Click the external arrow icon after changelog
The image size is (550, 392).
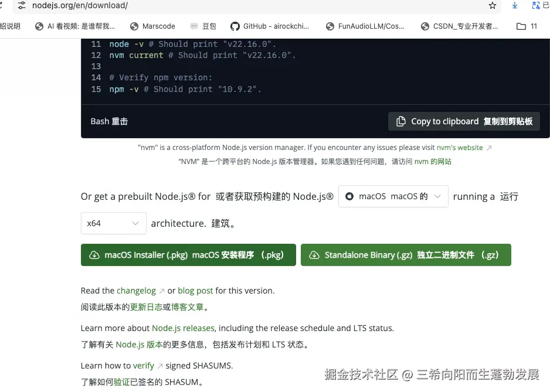tap(162, 291)
